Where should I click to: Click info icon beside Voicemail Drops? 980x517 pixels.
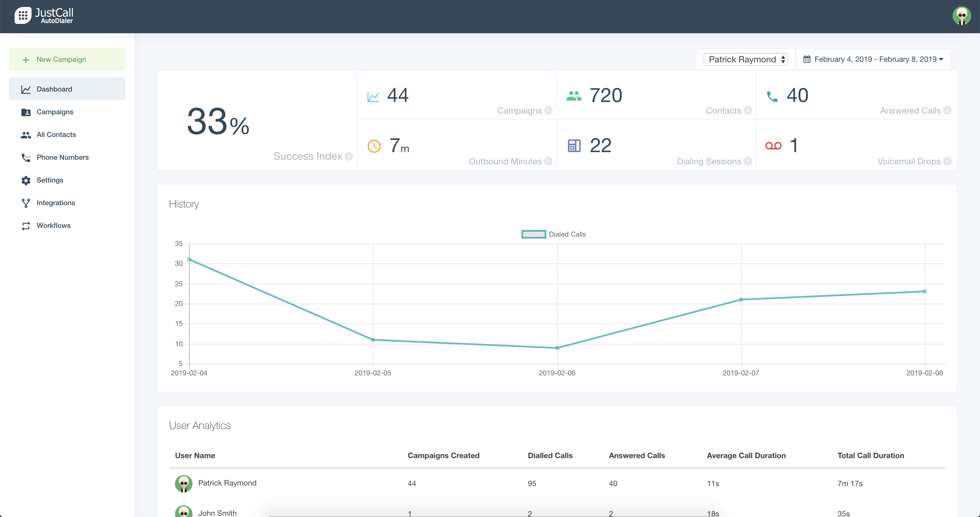pyautogui.click(x=947, y=161)
